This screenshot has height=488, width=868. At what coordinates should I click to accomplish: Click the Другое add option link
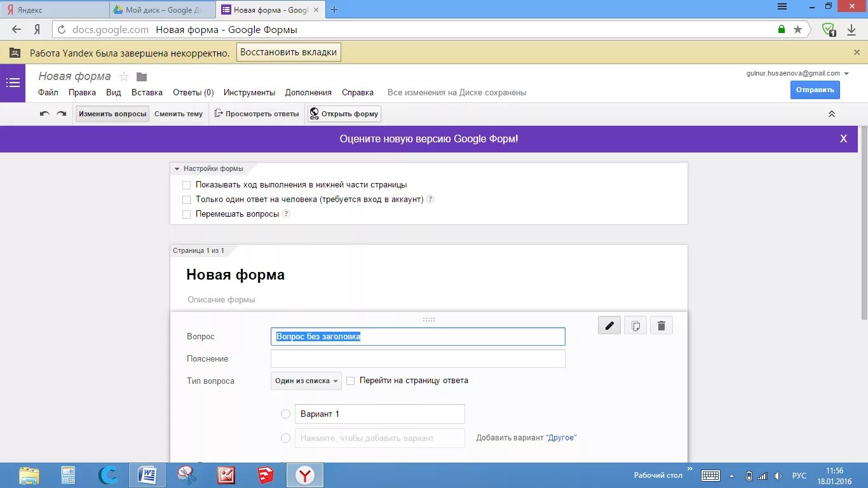[x=561, y=438]
